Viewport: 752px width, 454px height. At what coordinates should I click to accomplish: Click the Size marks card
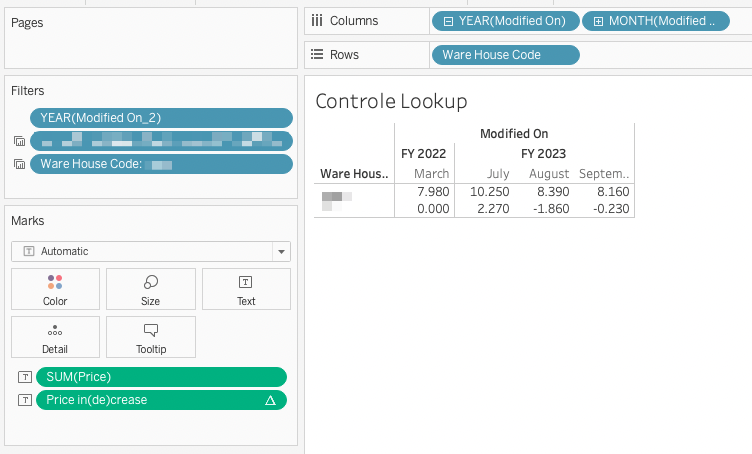150,288
